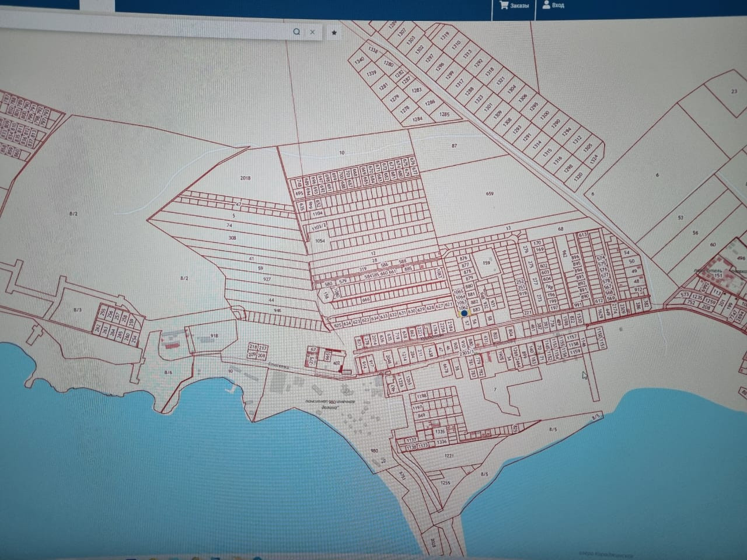747x560 pixels.
Task: Click parcel labeled 308
Action: tap(232, 239)
